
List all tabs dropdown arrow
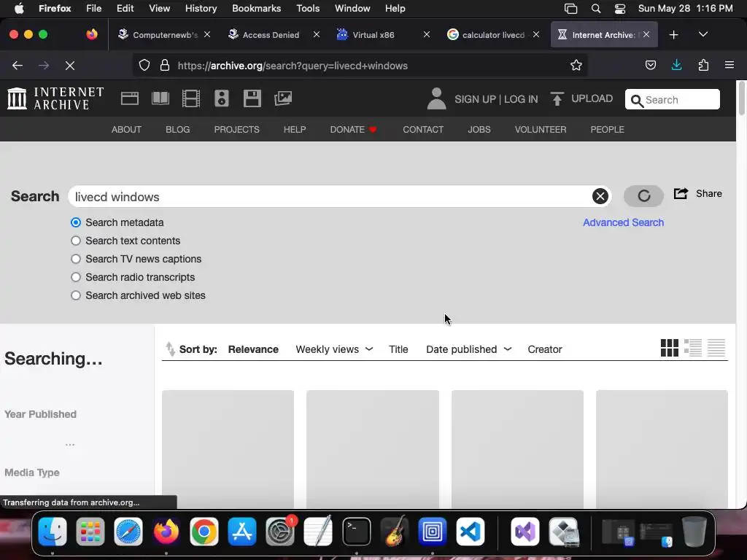pos(703,34)
